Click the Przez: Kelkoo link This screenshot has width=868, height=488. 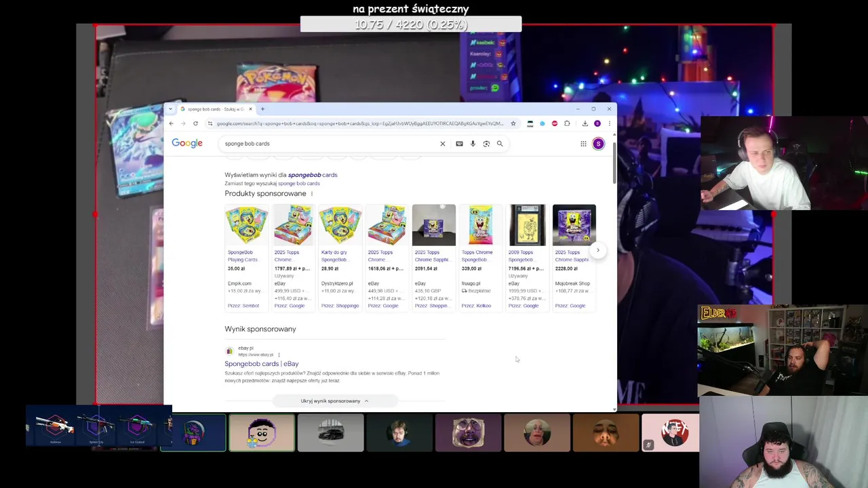pos(476,306)
